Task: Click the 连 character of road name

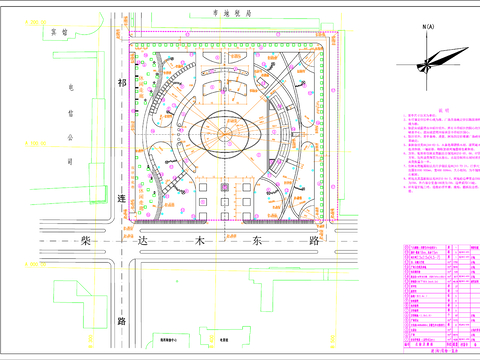Action: [122, 198]
